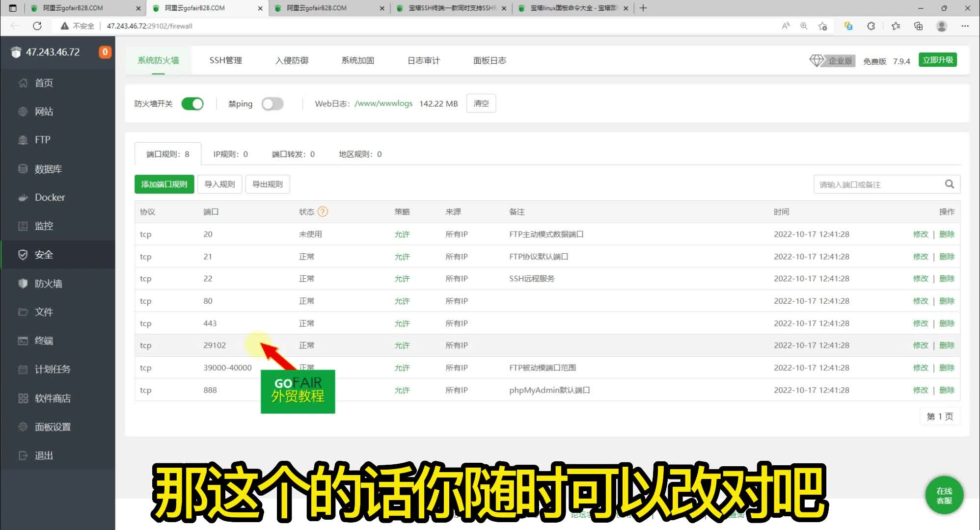Open the 计划任务 sidebar item
Viewport: 980px width, 530px height.
[x=57, y=369]
